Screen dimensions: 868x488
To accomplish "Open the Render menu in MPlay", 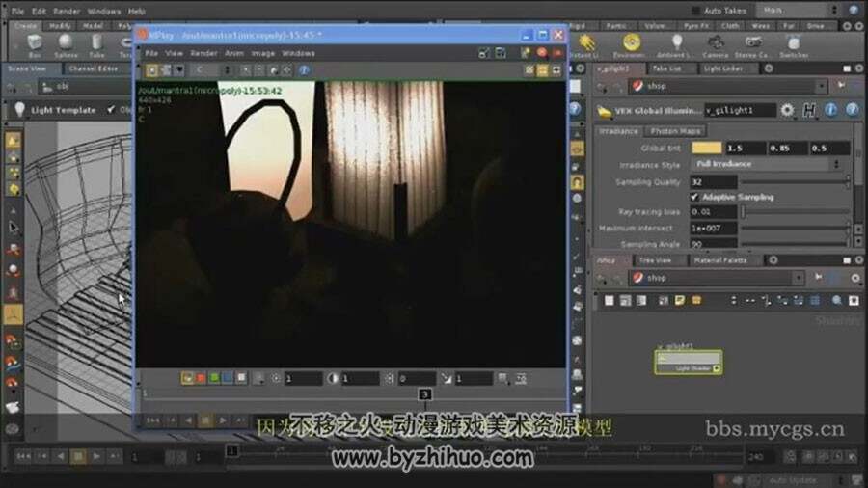I will click(203, 53).
